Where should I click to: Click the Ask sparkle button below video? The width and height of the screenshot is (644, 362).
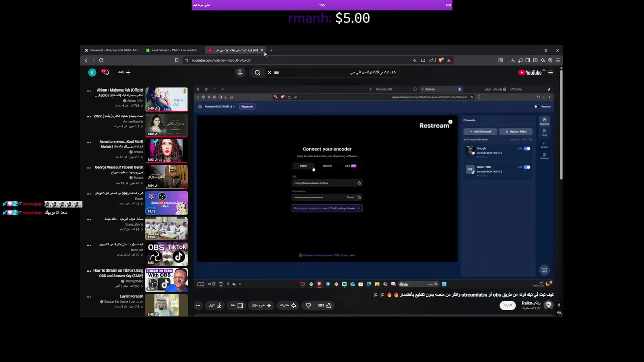pos(262,305)
